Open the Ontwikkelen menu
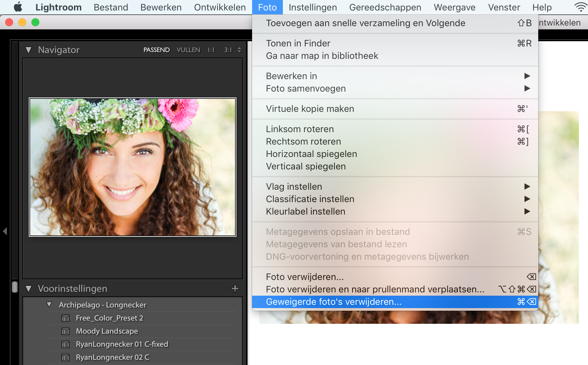 220,7
